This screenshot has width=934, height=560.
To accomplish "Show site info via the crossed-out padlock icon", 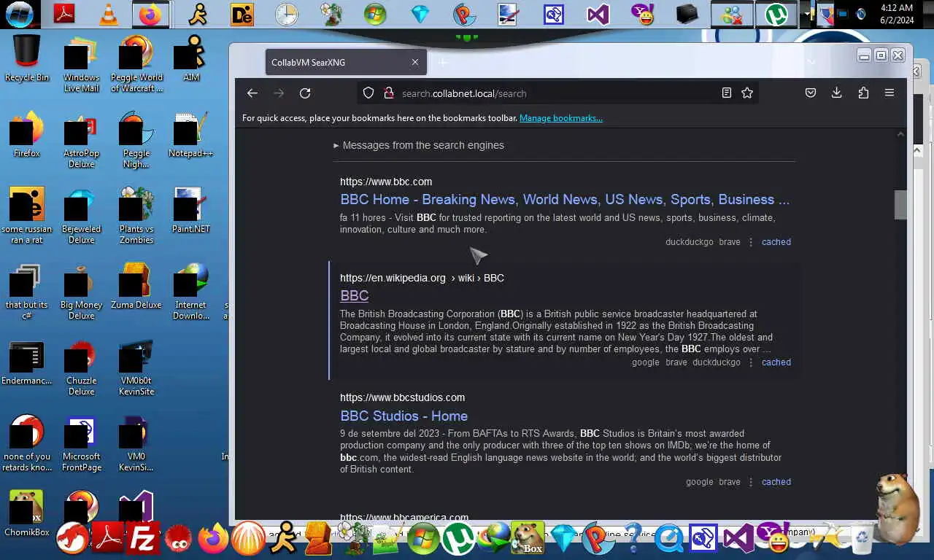I will click(x=388, y=93).
